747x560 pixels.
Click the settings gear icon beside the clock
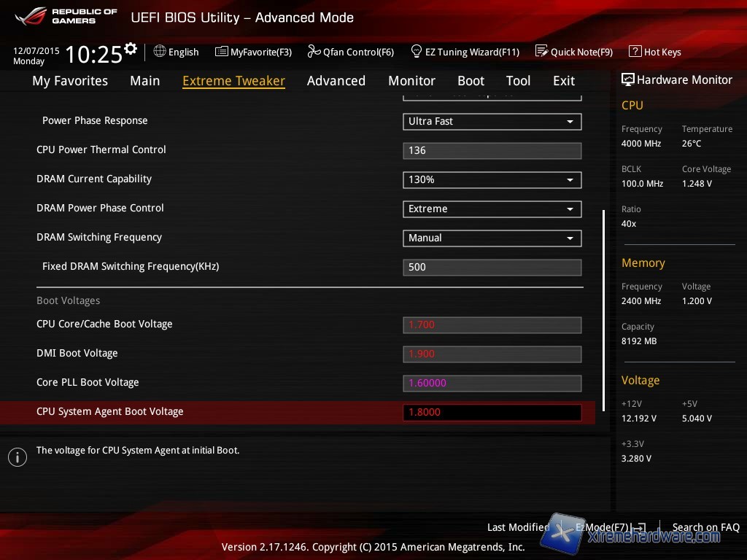pos(131,49)
